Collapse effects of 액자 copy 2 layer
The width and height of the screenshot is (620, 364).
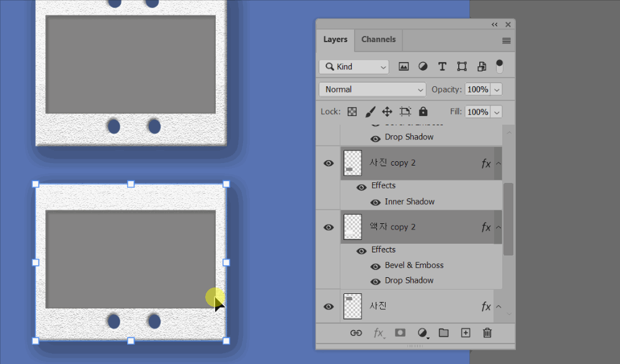(498, 227)
